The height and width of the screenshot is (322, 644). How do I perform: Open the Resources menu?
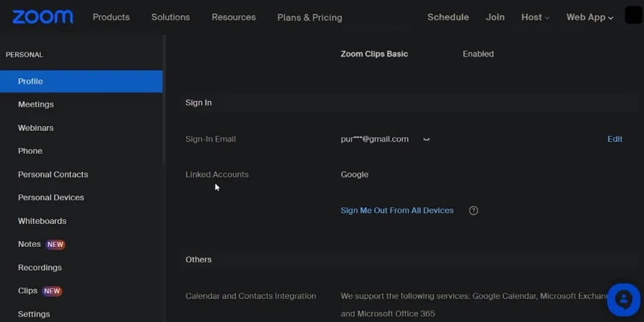point(234,17)
